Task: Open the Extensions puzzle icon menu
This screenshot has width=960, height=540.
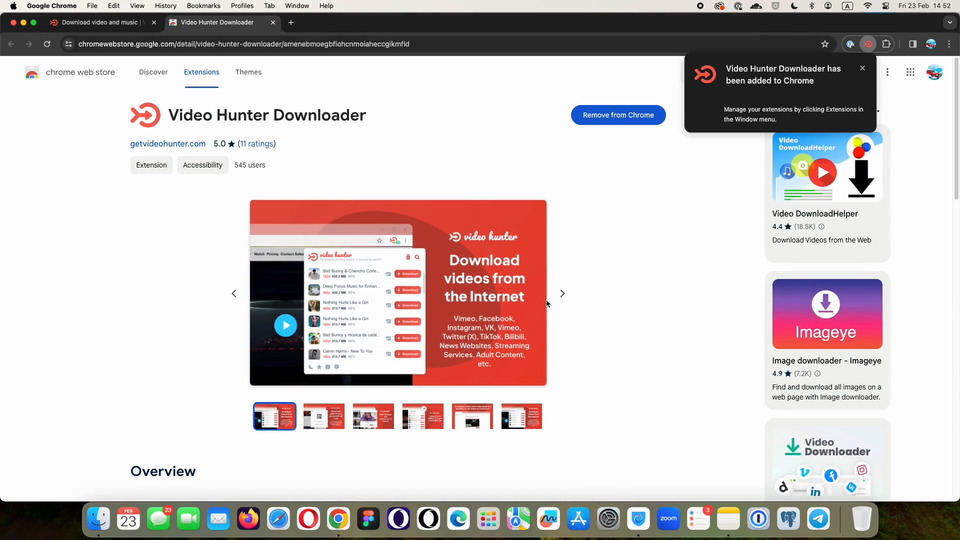Action: 886,44
